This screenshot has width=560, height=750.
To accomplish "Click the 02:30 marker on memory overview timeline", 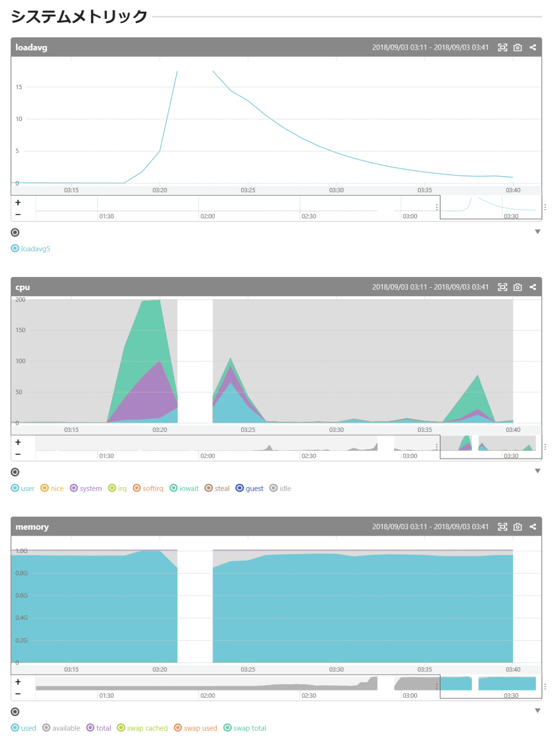I will coord(309,695).
